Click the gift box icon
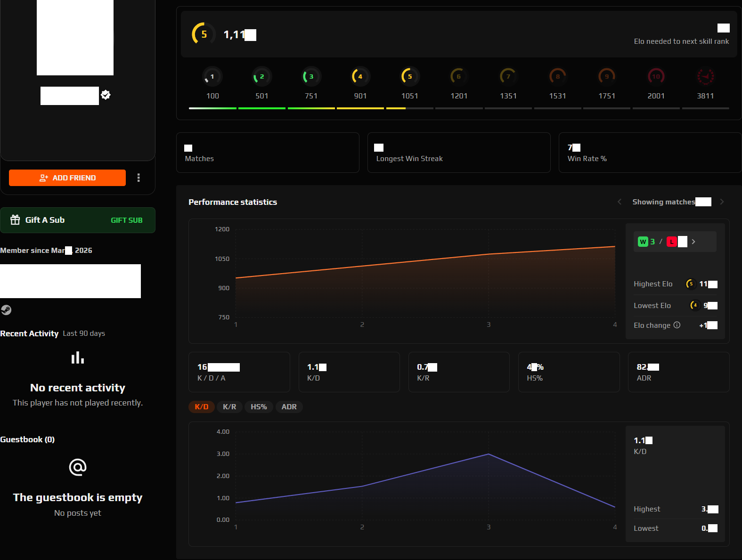Screen dimensions: 742x560 click(x=16, y=220)
